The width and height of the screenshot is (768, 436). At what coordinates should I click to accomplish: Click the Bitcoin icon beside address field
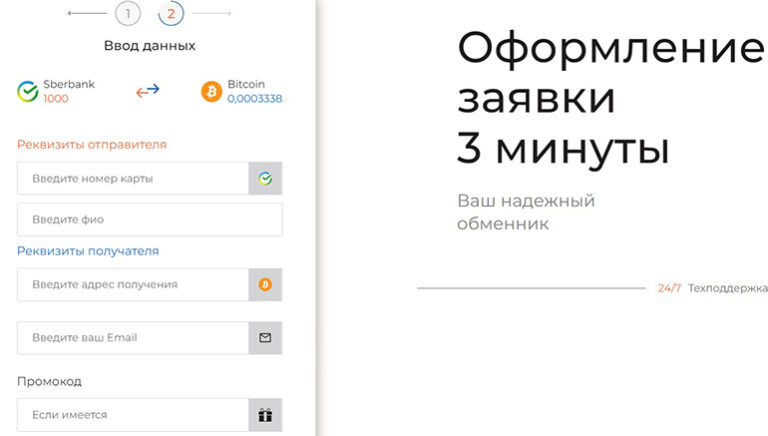[x=265, y=285]
